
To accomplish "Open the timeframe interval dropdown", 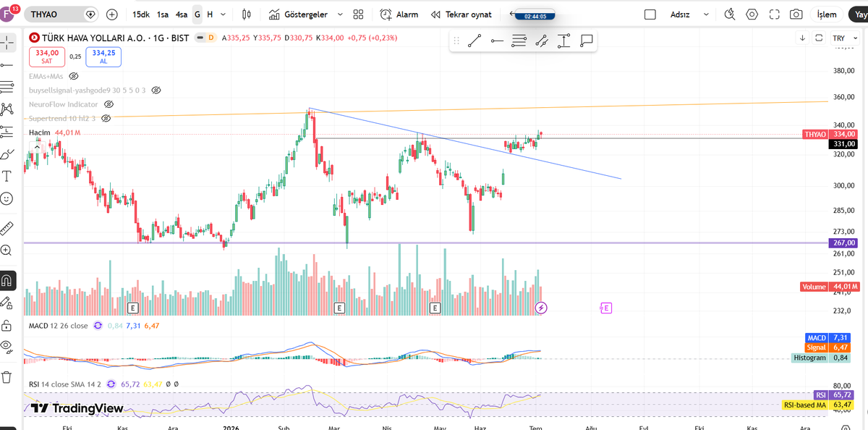I will [223, 14].
